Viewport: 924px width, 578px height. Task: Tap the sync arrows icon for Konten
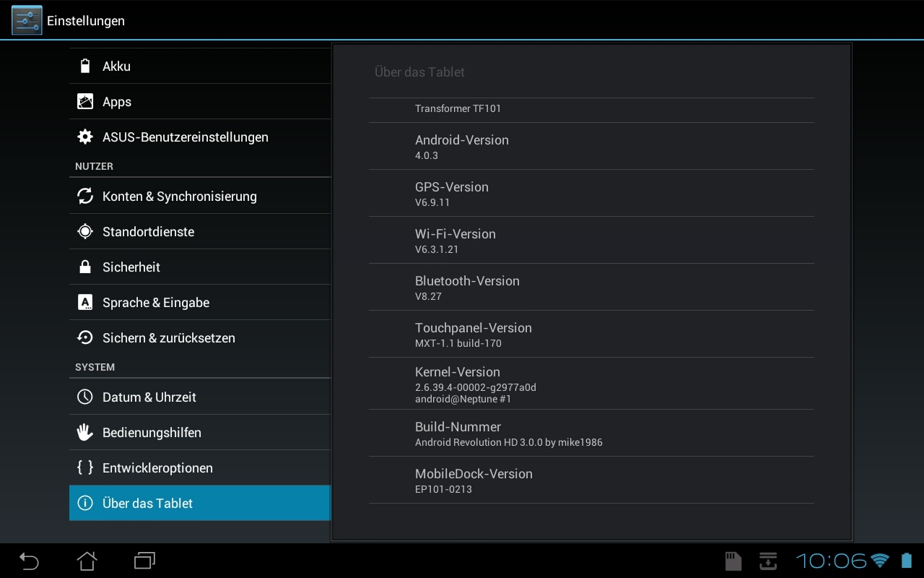point(85,196)
